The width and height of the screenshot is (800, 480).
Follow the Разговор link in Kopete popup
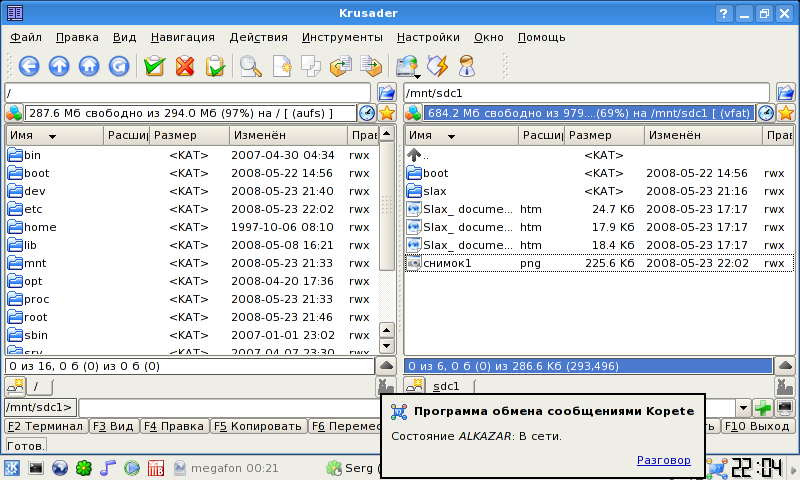tap(663, 460)
